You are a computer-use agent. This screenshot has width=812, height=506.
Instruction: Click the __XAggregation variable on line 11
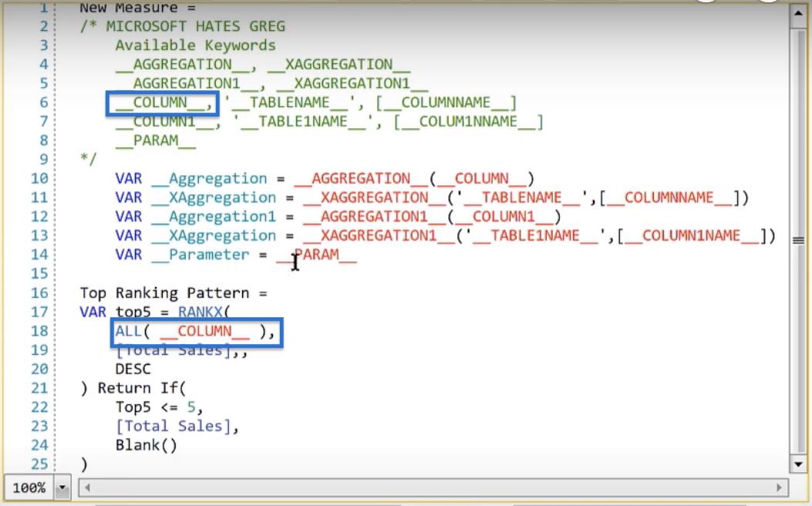(214, 197)
